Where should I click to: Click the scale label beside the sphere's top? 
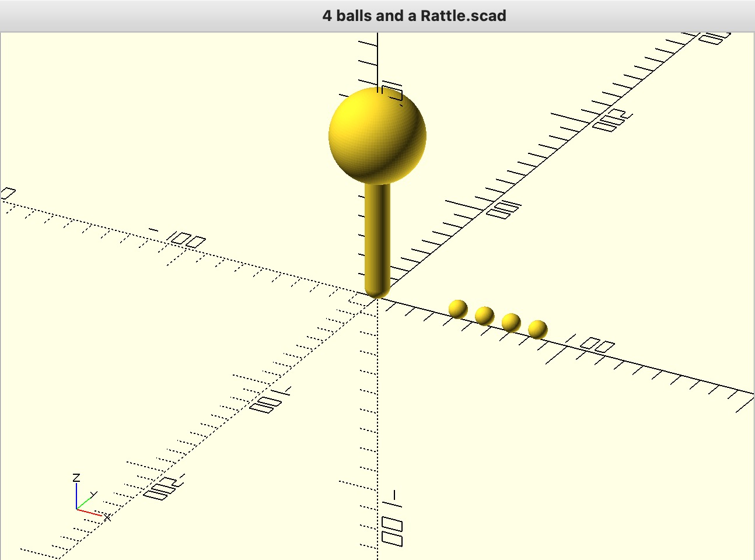(392, 92)
